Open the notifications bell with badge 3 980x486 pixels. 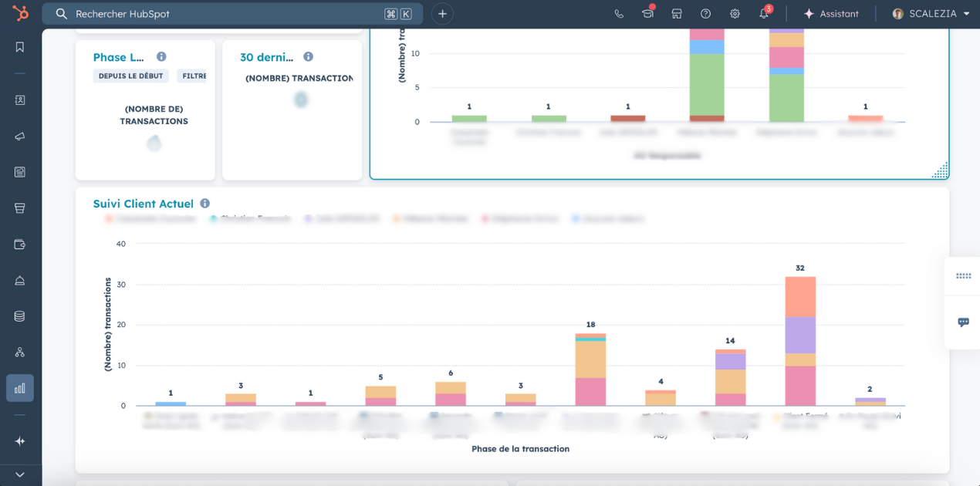[x=765, y=13]
